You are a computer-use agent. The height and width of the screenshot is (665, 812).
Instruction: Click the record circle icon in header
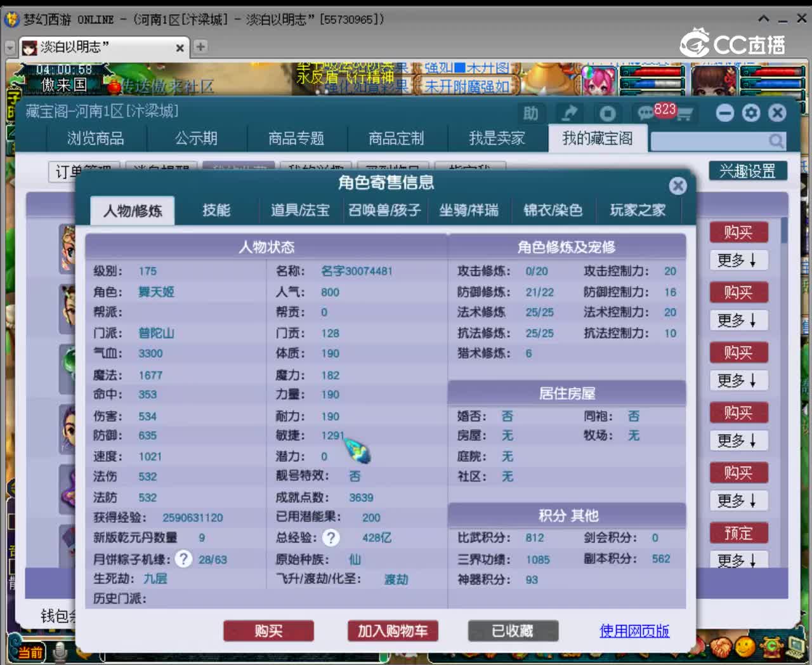(607, 113)
